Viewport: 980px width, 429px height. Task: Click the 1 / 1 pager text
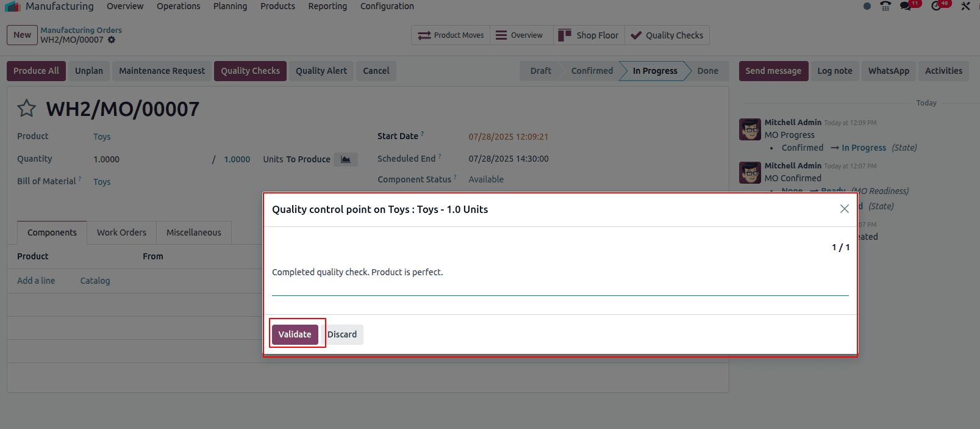click(x=840, y=247)
